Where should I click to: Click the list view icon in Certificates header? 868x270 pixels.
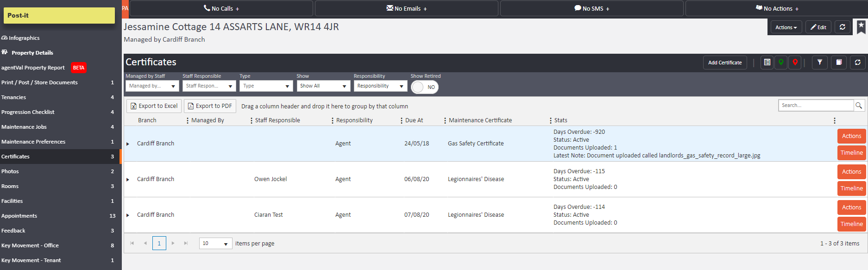point(767,63)
